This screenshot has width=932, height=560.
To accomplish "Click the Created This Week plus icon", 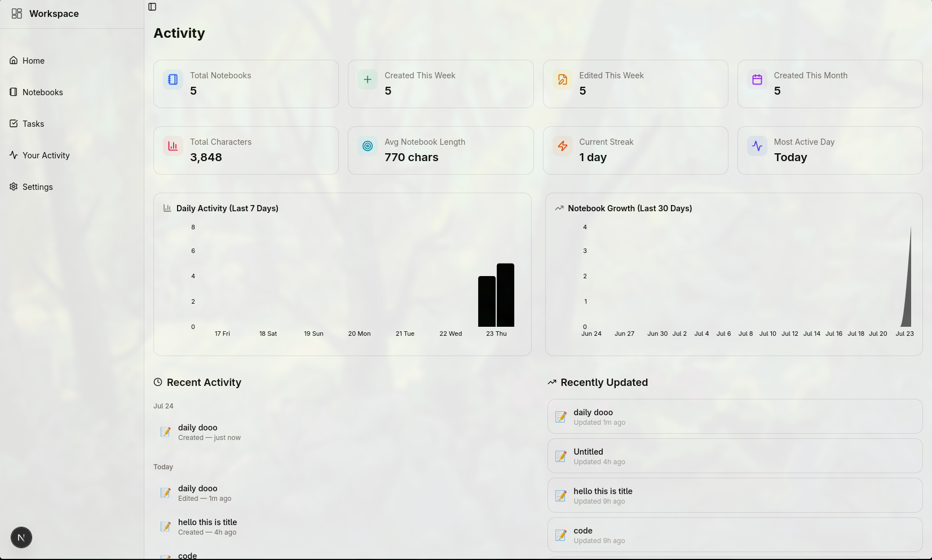I will coord(368,79).
